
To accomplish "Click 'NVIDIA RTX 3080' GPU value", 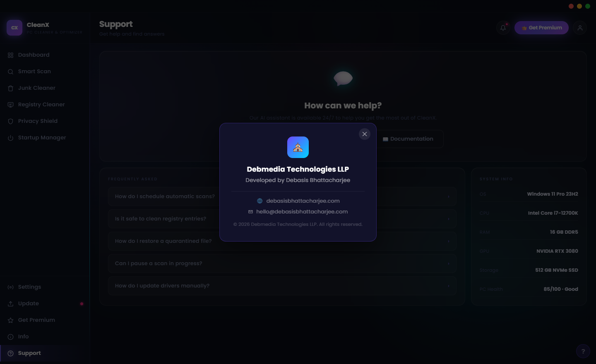I will coord(557,251).
